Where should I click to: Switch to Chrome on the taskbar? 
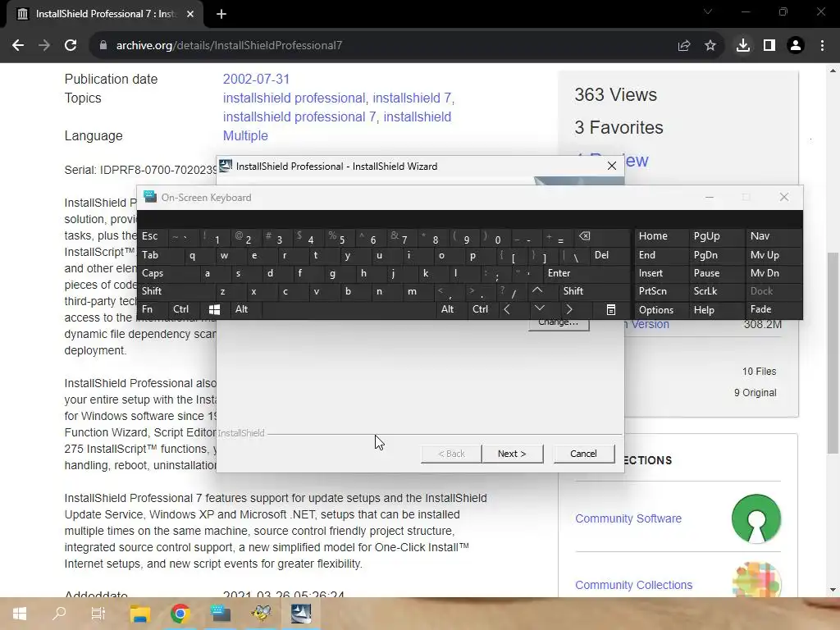pyautogui.click(x=180, y=614)
